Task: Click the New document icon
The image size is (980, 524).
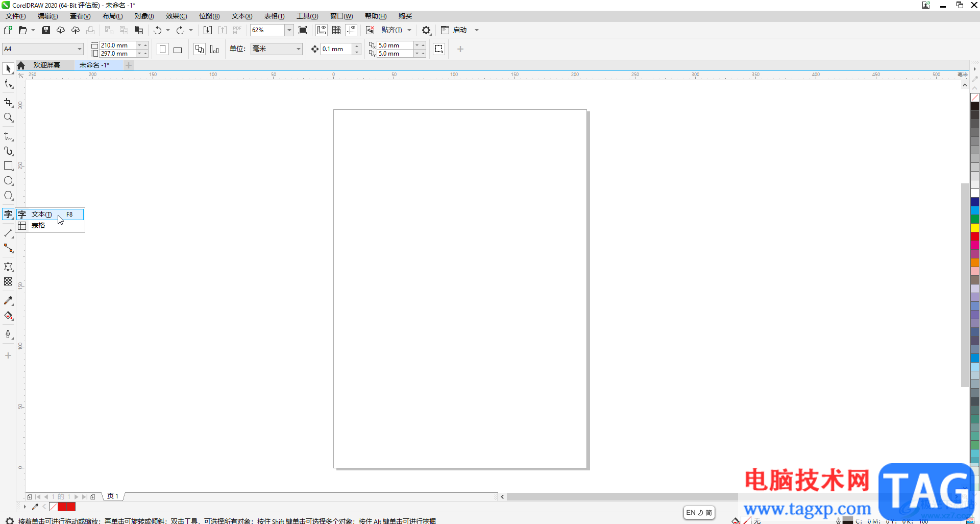Action: [x=8, y=30]
